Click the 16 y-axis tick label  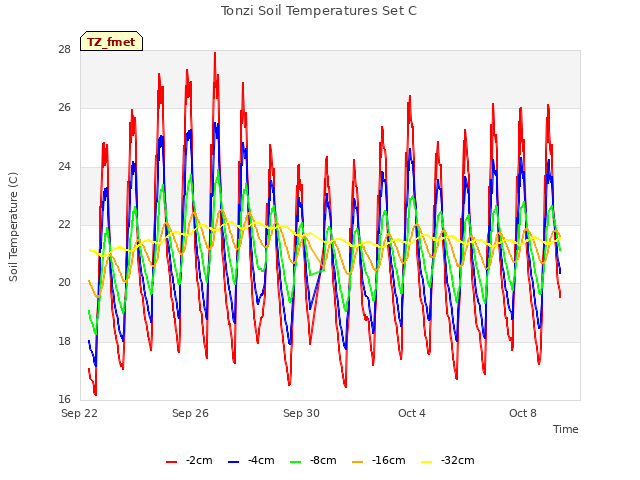64,399
